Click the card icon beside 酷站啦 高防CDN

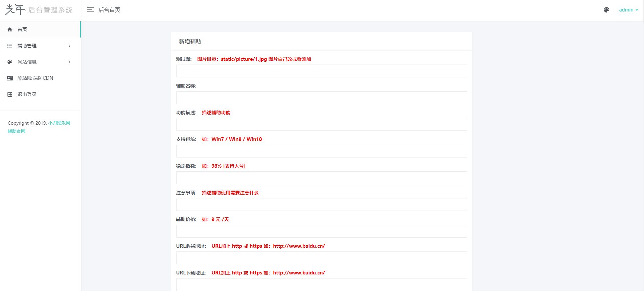tap(10, 78)
